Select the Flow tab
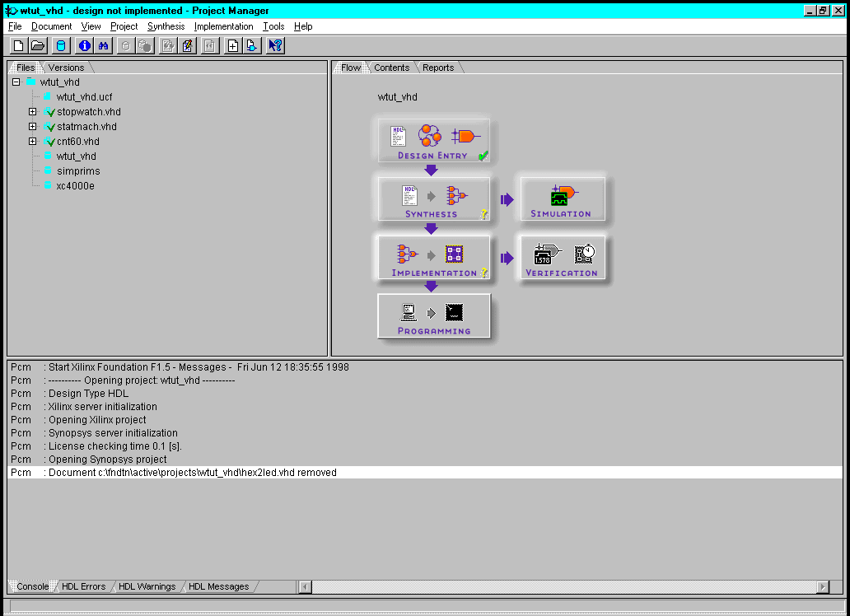Screen dimensions: 850x616 pos(351,68)
